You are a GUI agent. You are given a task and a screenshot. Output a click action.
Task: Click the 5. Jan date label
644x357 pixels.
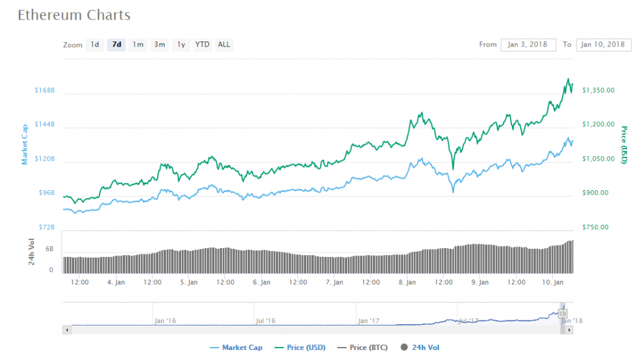tap(189, 282)
